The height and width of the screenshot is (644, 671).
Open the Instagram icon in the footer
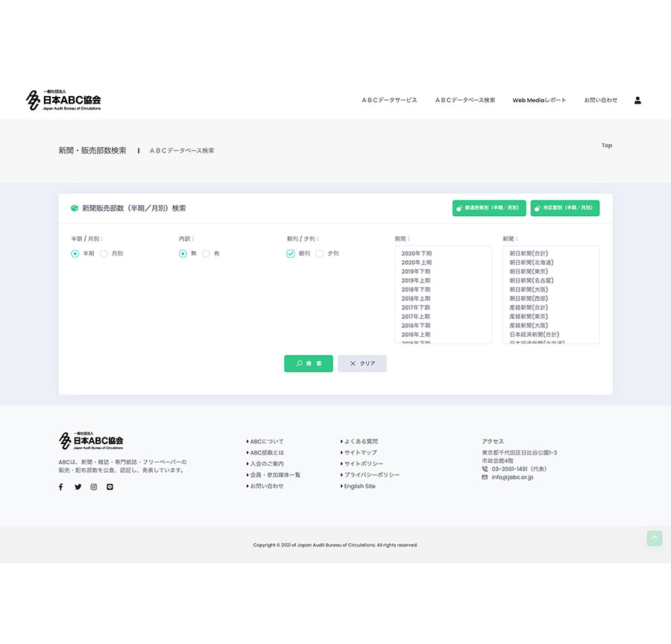[94, 487]
